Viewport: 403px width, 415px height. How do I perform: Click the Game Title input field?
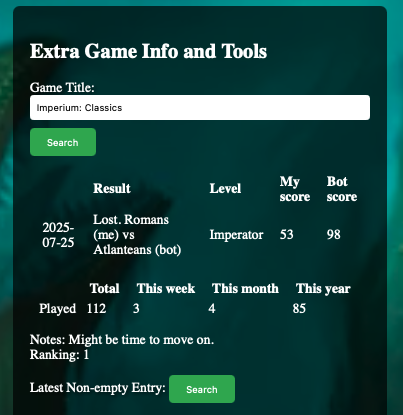click(200, 108)
